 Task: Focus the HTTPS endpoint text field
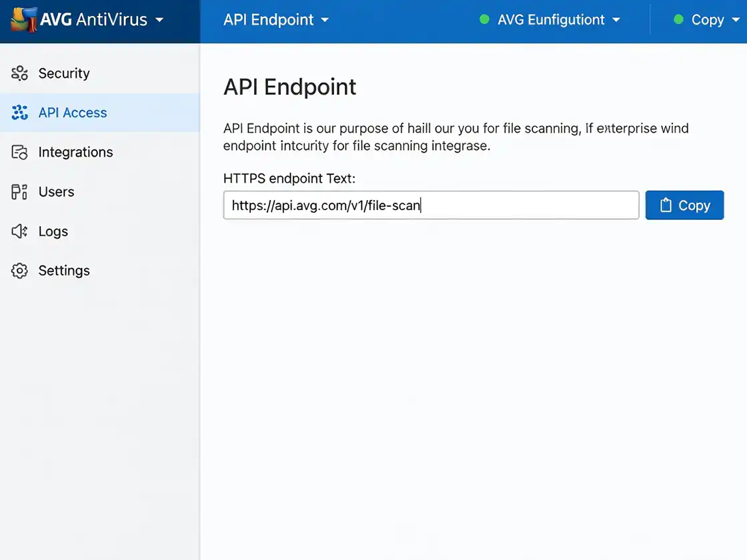click(431, 205)
